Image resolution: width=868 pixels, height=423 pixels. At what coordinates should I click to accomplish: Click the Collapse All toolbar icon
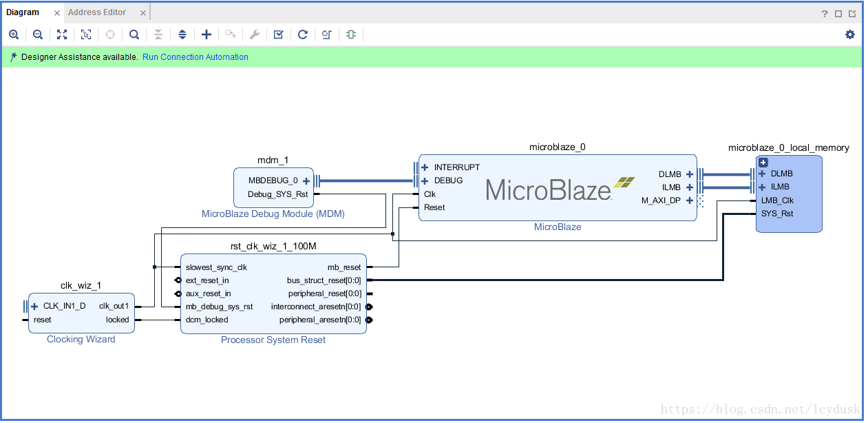click(x=158, y=34)
